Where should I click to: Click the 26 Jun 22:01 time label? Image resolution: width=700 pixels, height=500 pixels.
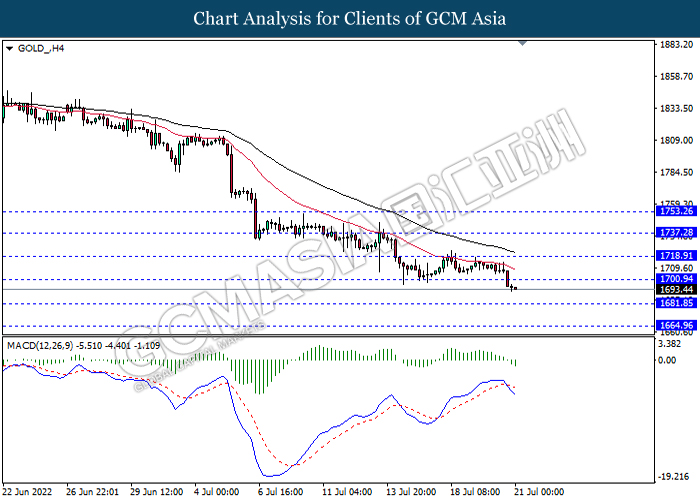coord(92,492)
